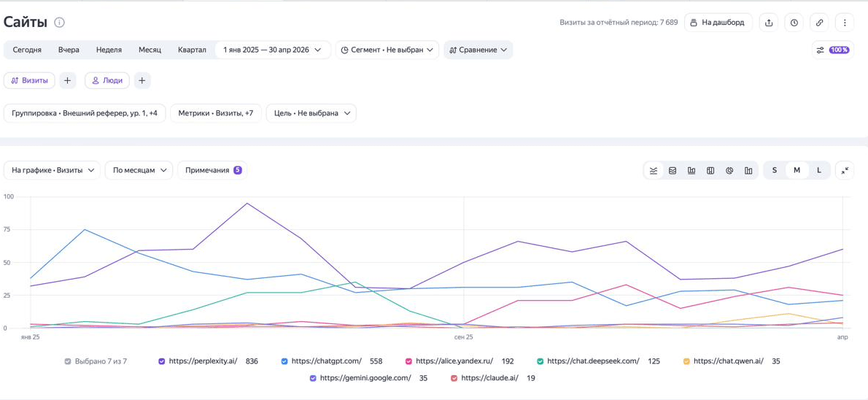This screenshot has width=868, height=400.
Task: Select the Неделя period tab
Action: (109, 50)
